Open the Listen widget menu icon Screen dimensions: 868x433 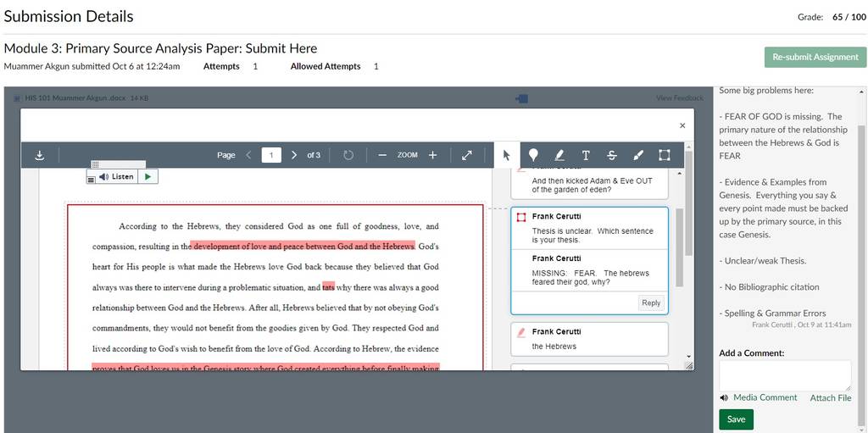click(x=92, y=179)
